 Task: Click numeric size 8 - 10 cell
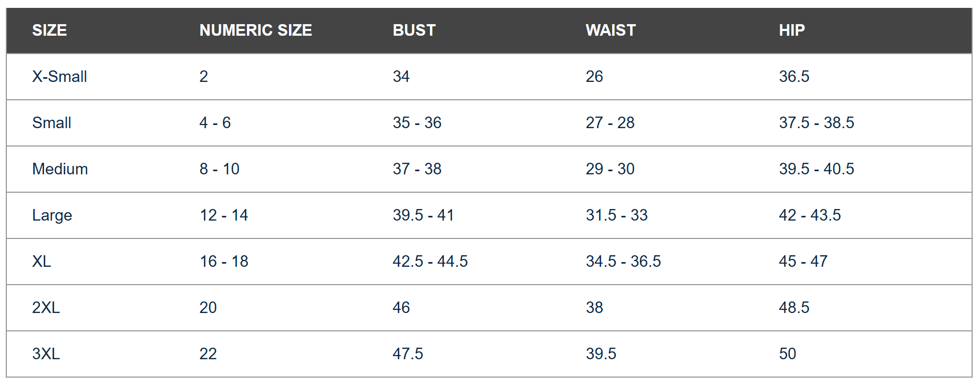tap(219, 169)
